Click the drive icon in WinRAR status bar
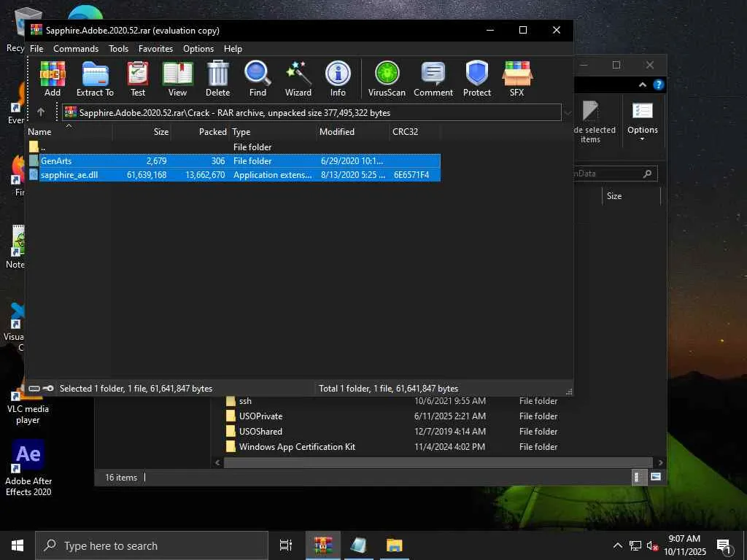Screen dimensions: 747x560 coord(34,389)
